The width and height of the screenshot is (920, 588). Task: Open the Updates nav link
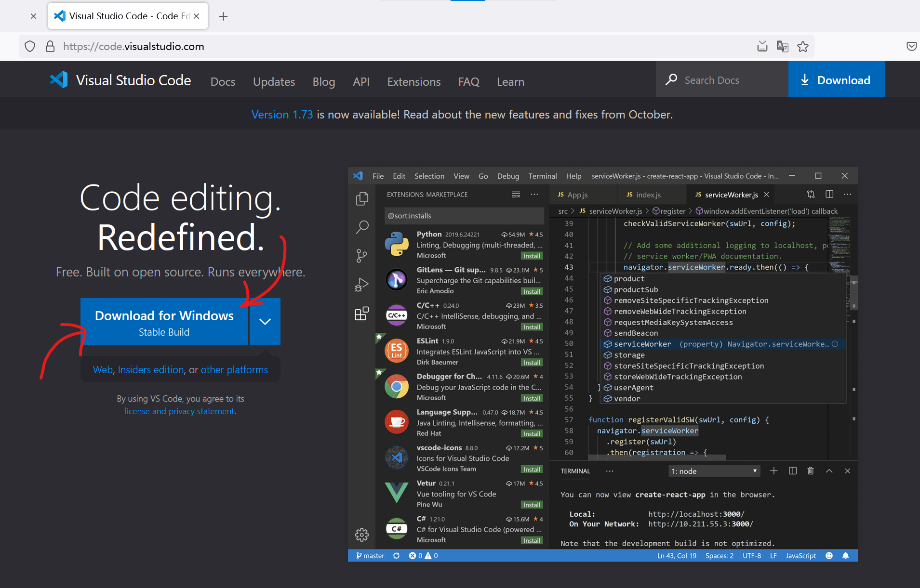pos(274,82)
